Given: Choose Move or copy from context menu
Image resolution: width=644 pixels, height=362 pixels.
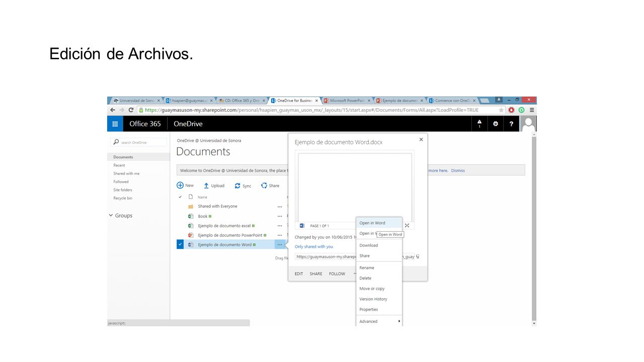Looking at the screenshot, I should click(x=379, y=289).
